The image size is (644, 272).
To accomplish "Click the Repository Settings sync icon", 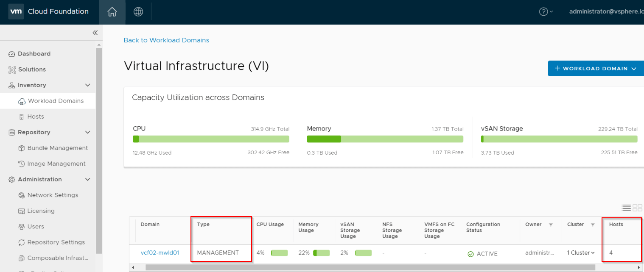I will (22, 242).
